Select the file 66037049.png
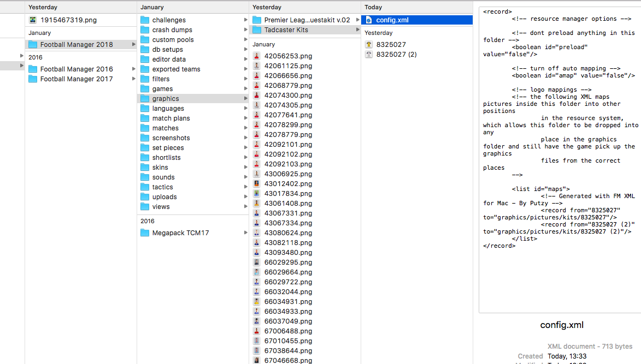 (x=288, y=321)
